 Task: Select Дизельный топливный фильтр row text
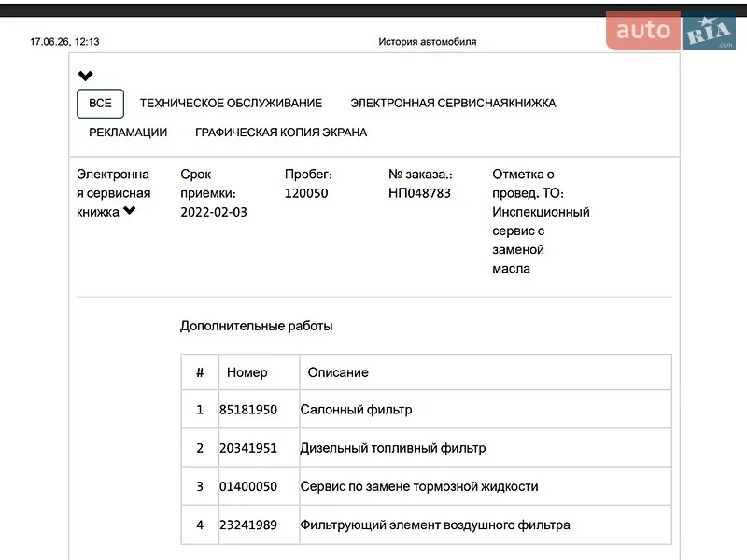(393, 448)
